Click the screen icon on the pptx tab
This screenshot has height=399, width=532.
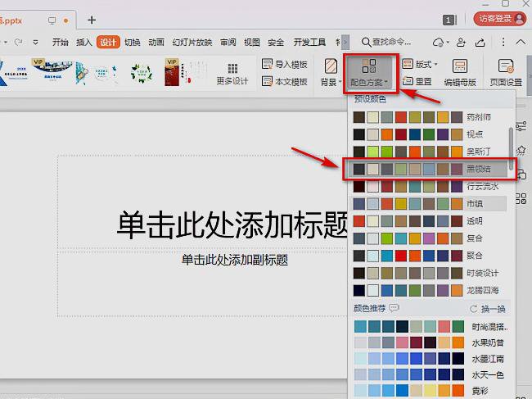52,20
